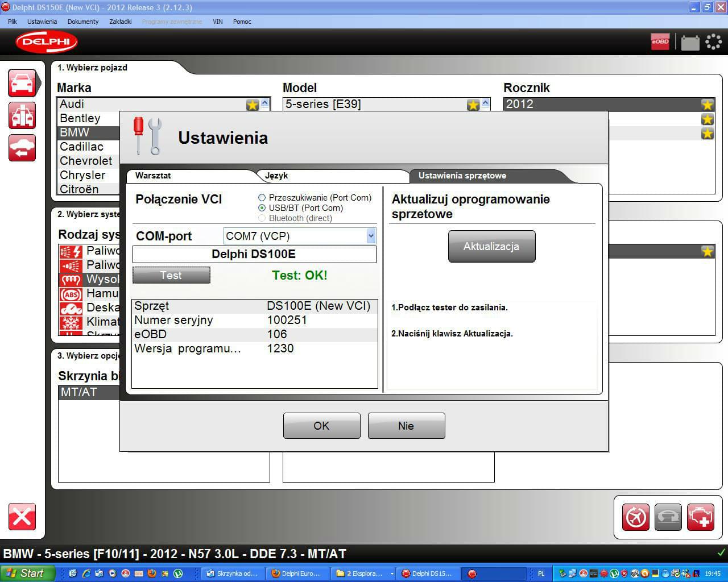Click the red X exit icon in sidebar
The width and height of the screenshot is (728, 582).
coord(22,517)
